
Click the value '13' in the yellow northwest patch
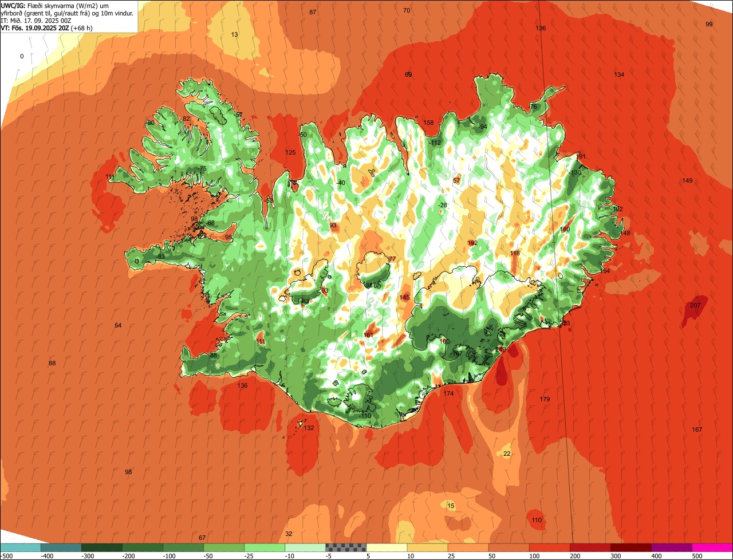234,34
